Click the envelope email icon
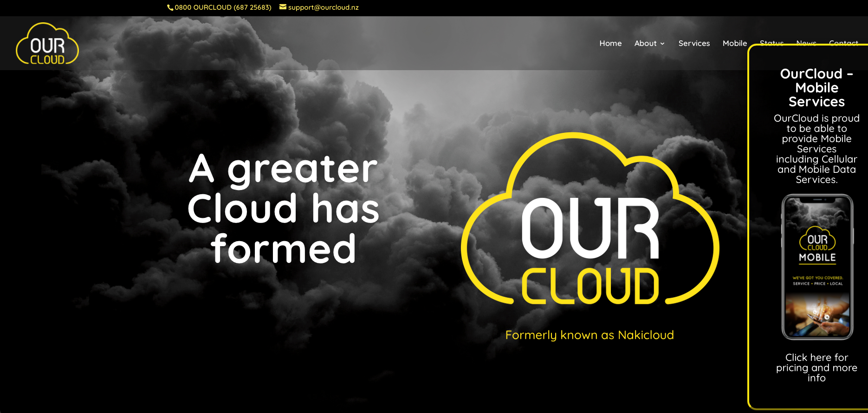 pos(283,7)
